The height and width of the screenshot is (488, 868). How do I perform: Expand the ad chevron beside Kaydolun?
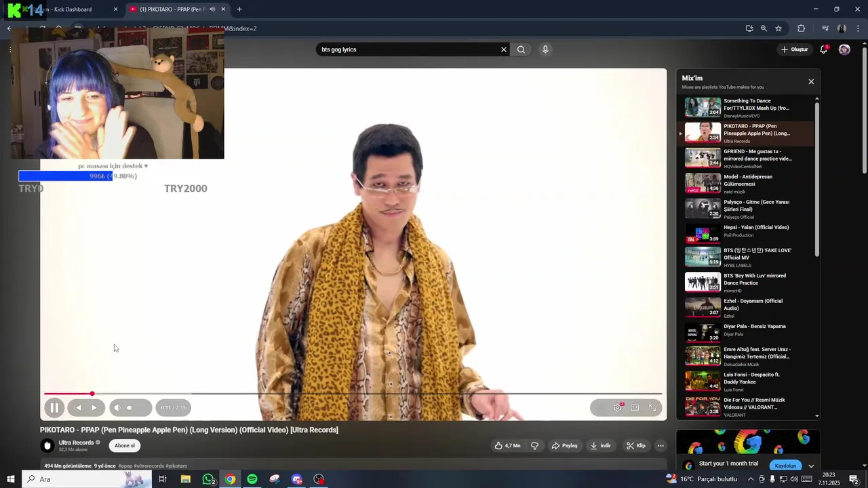[811, 466]
